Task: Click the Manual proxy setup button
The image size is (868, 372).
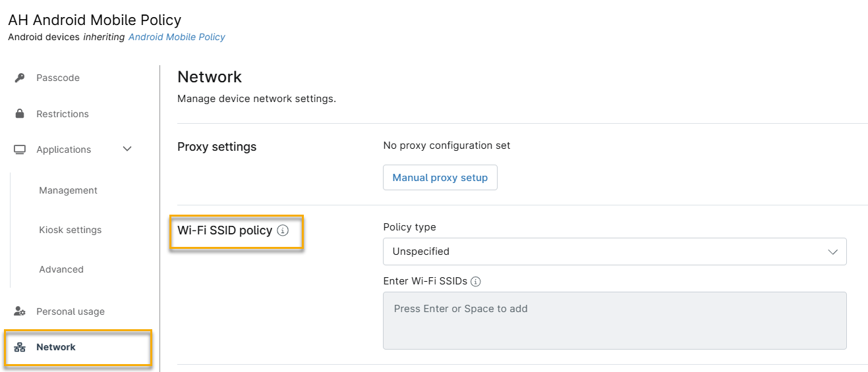Action: (x=440, y=178)
